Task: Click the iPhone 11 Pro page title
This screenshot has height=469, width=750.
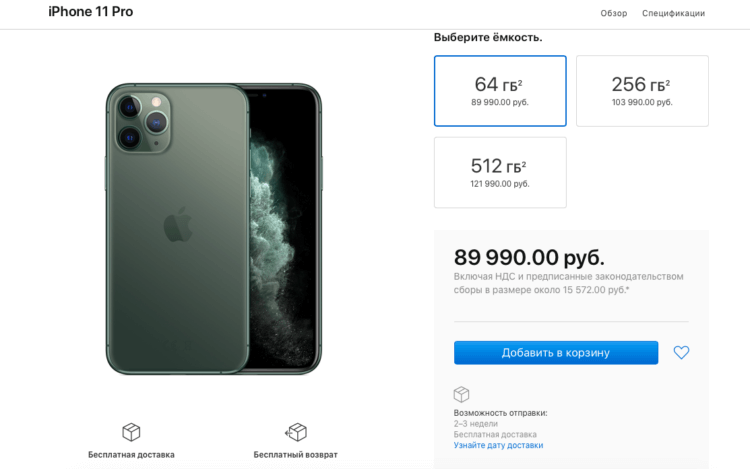Action: pos(91,11)
